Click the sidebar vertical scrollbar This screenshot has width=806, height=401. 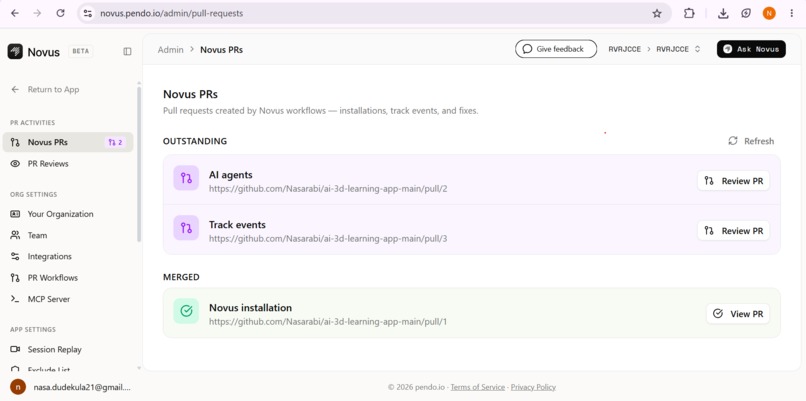pos(139,165)
